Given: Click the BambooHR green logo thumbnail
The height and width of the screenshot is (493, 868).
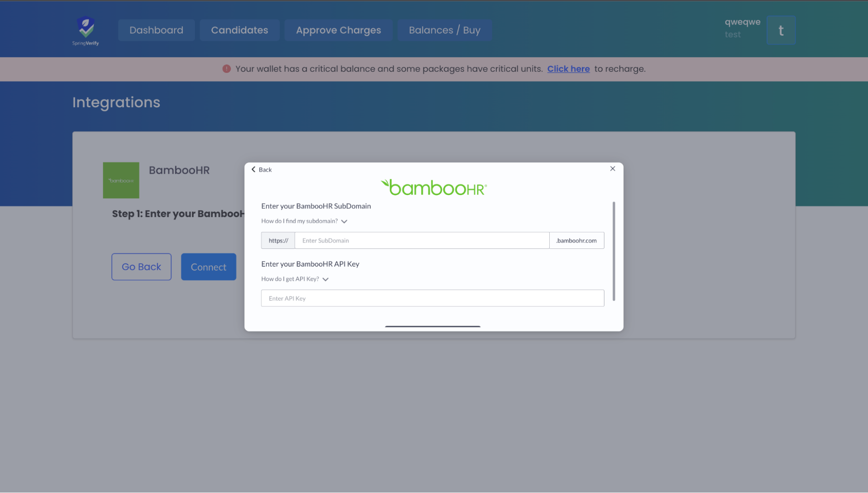Looking at the screenshot, I should coord(121,180).
